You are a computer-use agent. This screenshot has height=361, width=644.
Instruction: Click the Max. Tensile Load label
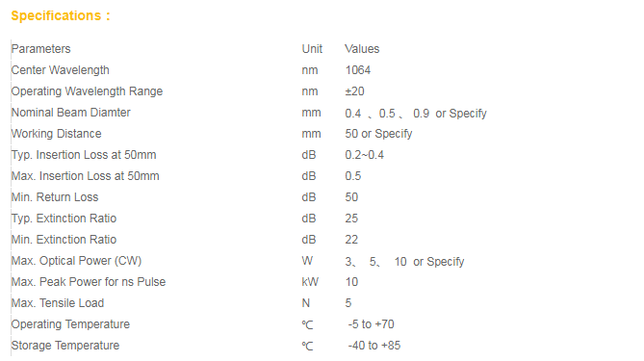[x=58, y=303]
